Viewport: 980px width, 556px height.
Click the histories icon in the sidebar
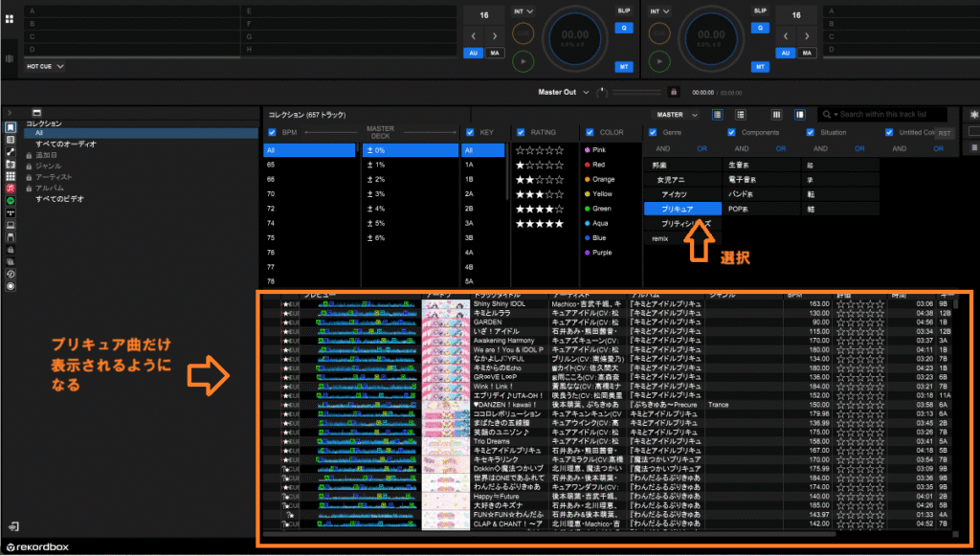tap(11, 272)
